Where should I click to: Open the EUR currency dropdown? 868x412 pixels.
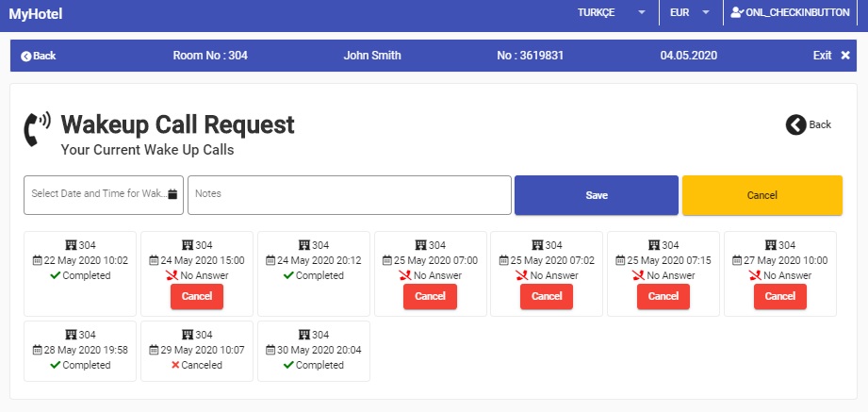coord(690,13)
